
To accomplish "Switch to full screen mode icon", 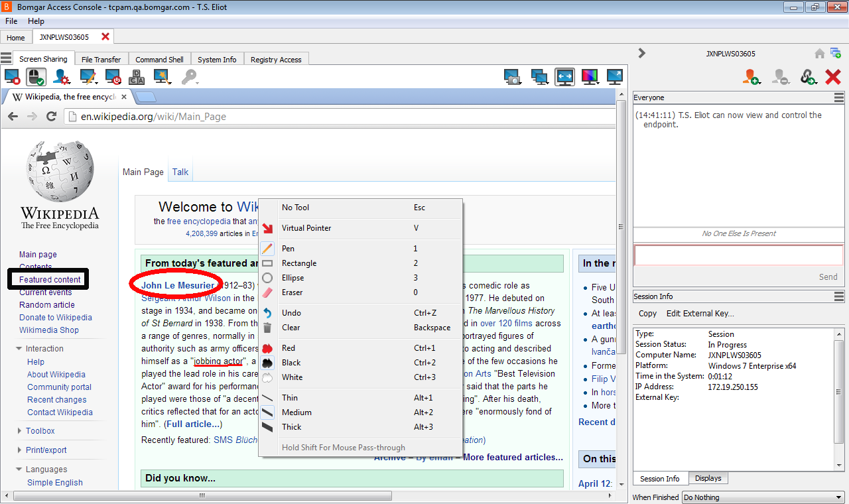I will click(615, 78).
